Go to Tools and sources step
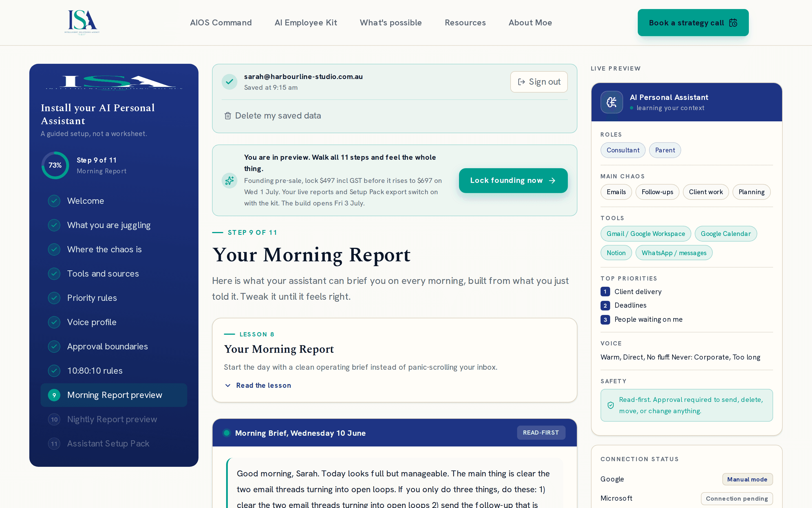The width and height of the screenshot is (812, 508). click(114, 274)
